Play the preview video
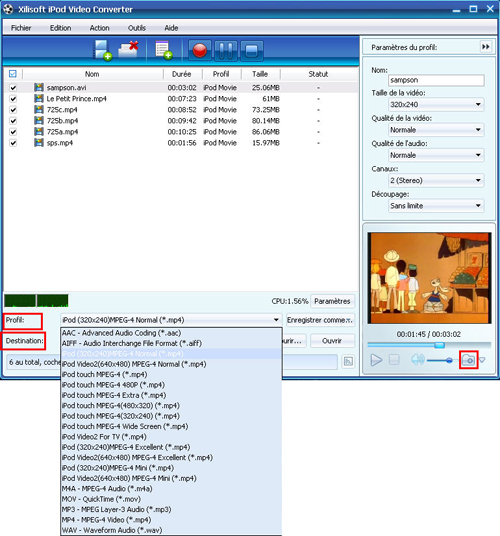Viewport: 500px width, 536px height. click(376, 360)
